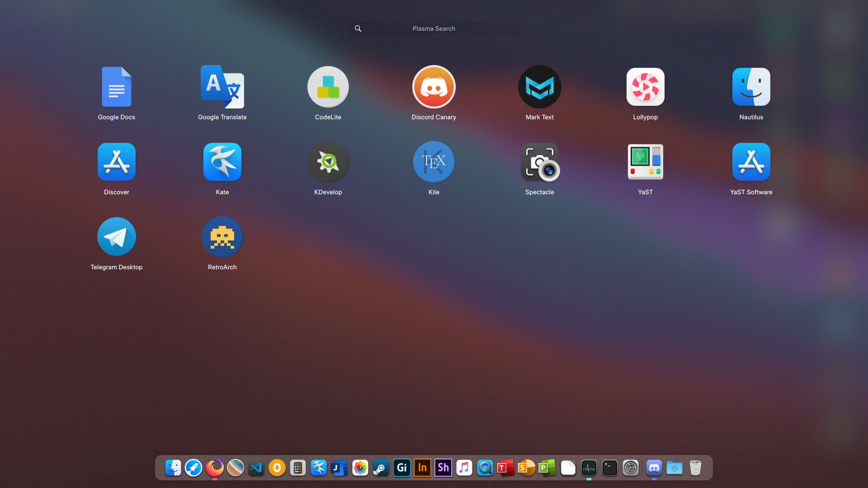Click the magnifier icon in the search bar
This screenshot has width=868, height=488.
click(x=358, y=28)
